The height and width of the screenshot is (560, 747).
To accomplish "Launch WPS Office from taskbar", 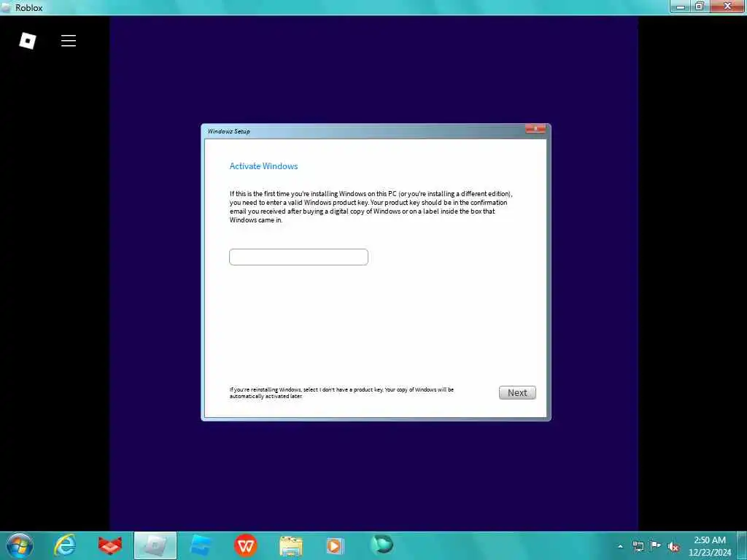I will [246, 545].
